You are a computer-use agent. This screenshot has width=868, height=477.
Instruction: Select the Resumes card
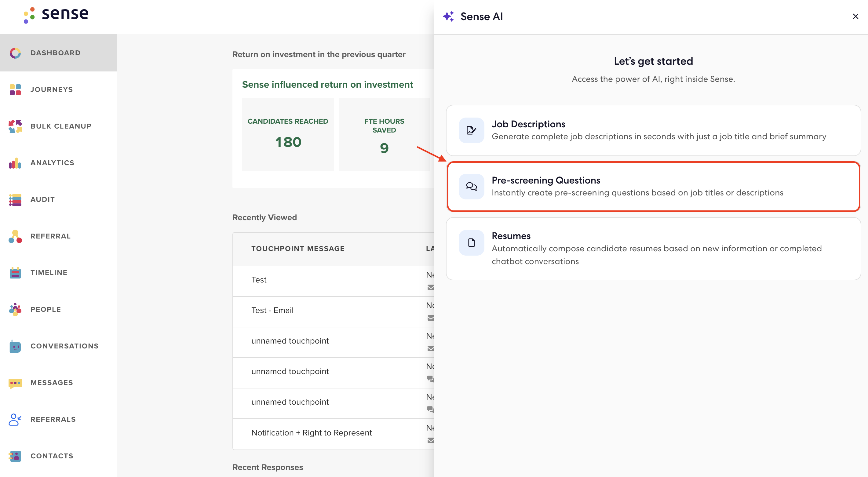pos(653,249)
